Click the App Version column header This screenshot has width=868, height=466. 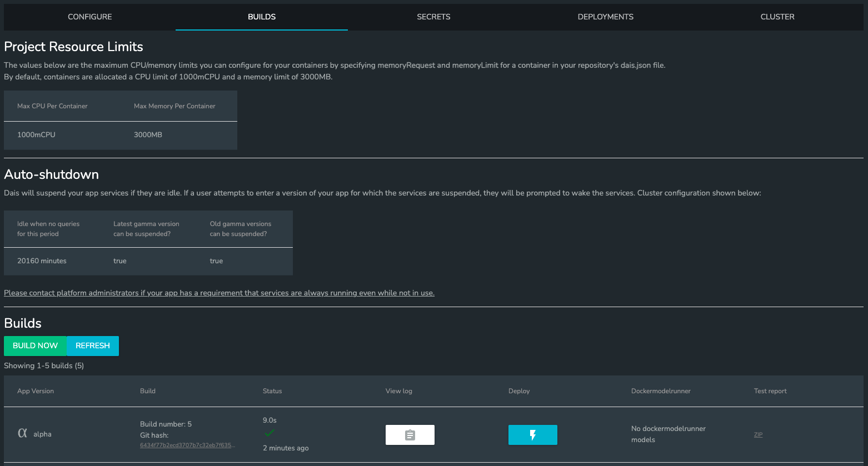tap(36, 391)
